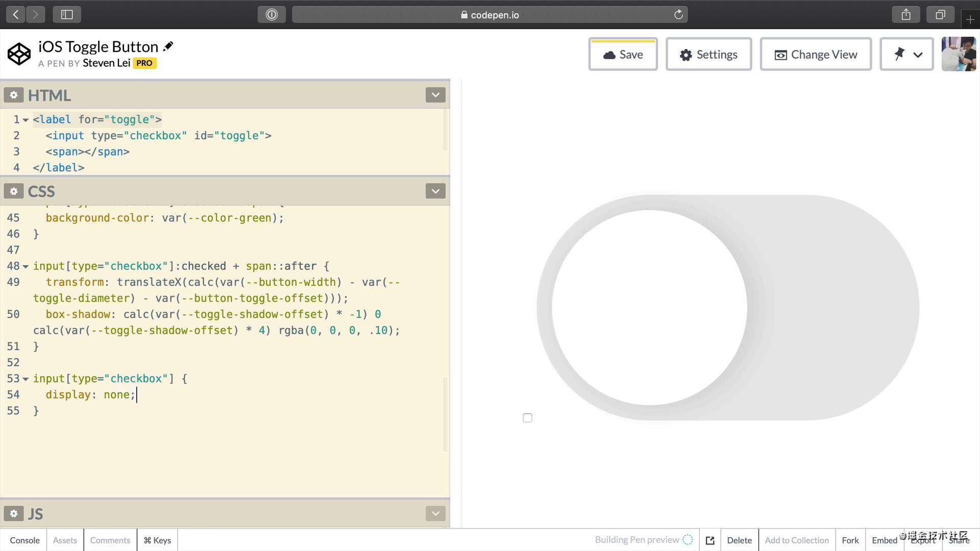This screenshot has width=980, height=551.
Task: Open a new tab with plus icon
Action: click(970, 19)
